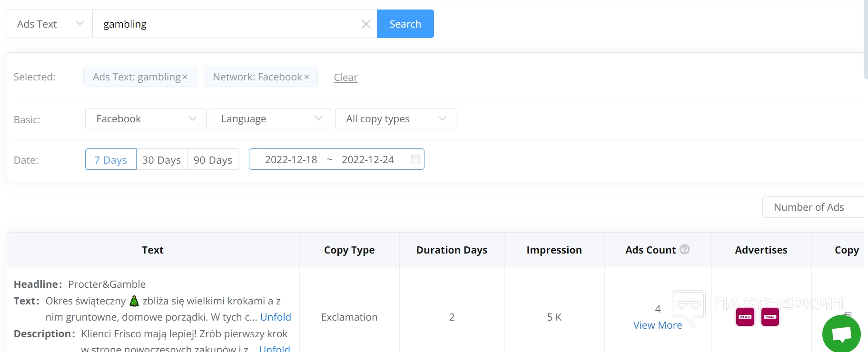Open the first Frisco advertiser thumbnail
This screenshot has height=352, width=868.
point(745,317)
